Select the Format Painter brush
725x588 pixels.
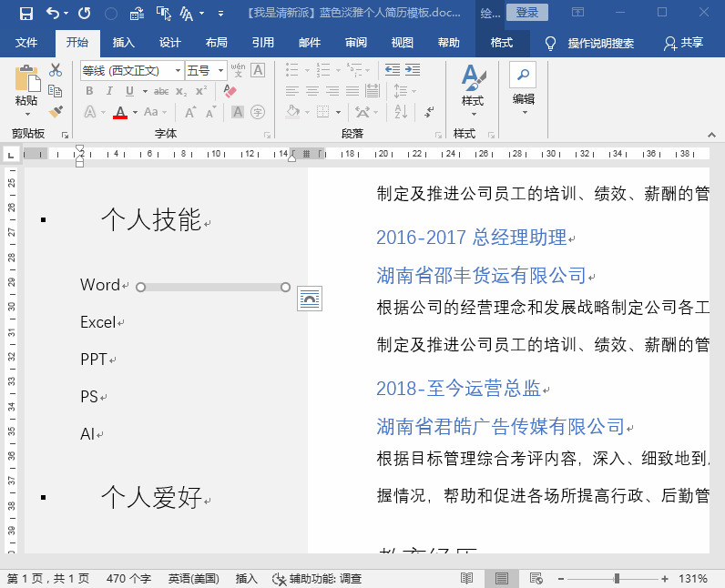tap(56, 112)
